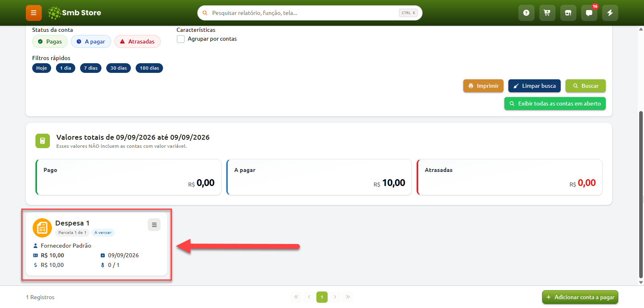Click the magnifier icon in search bar

(205, 13)
